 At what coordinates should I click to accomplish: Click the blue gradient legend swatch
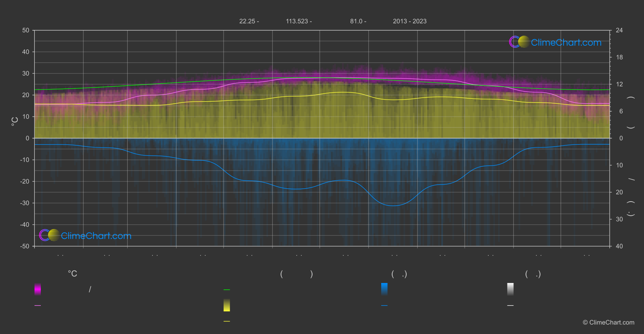coord(384,289)
